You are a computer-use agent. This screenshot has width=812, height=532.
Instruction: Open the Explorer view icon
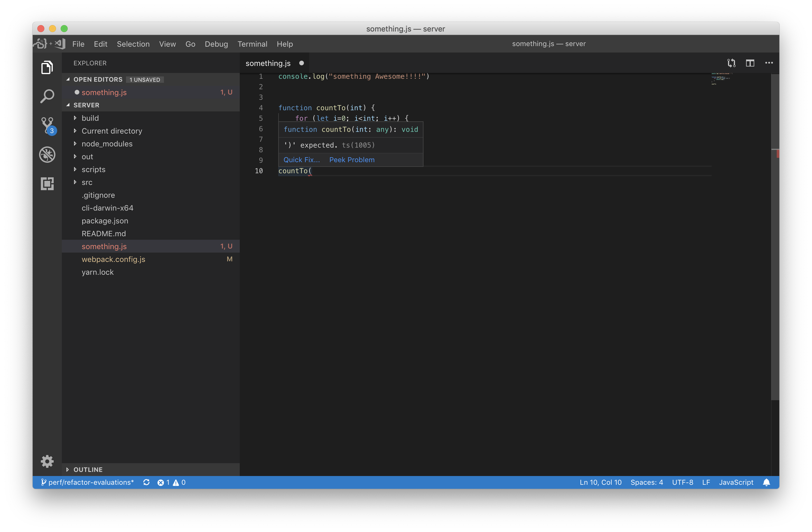coord(47,67)
